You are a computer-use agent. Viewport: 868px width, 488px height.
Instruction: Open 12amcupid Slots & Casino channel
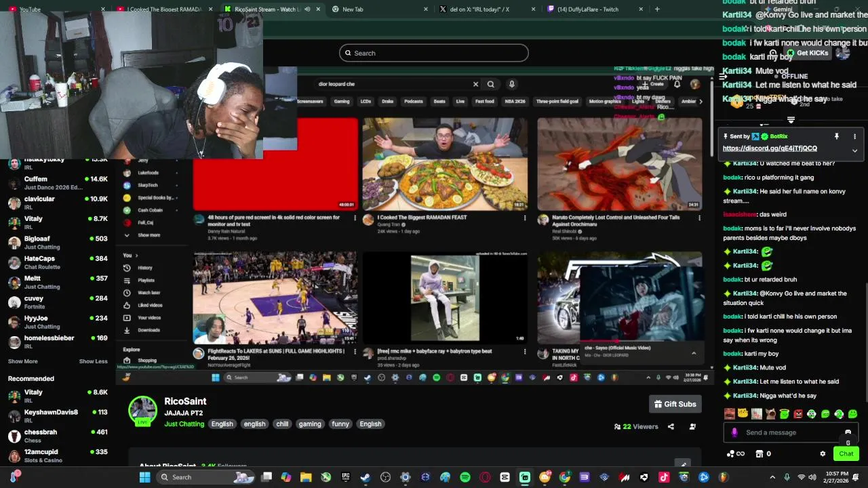[x=58, y=455]
